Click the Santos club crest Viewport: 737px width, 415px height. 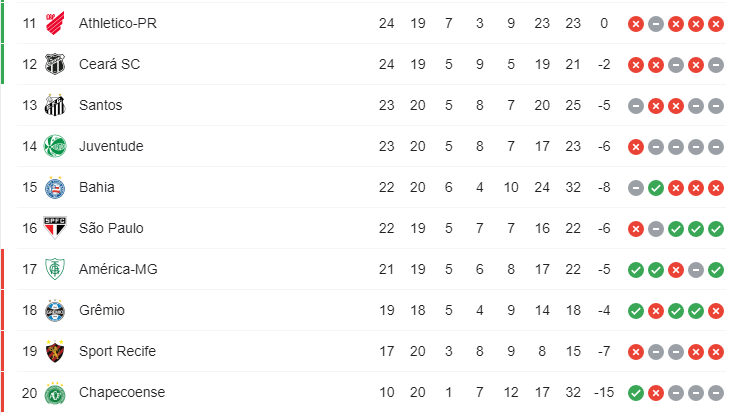point(55,105)
